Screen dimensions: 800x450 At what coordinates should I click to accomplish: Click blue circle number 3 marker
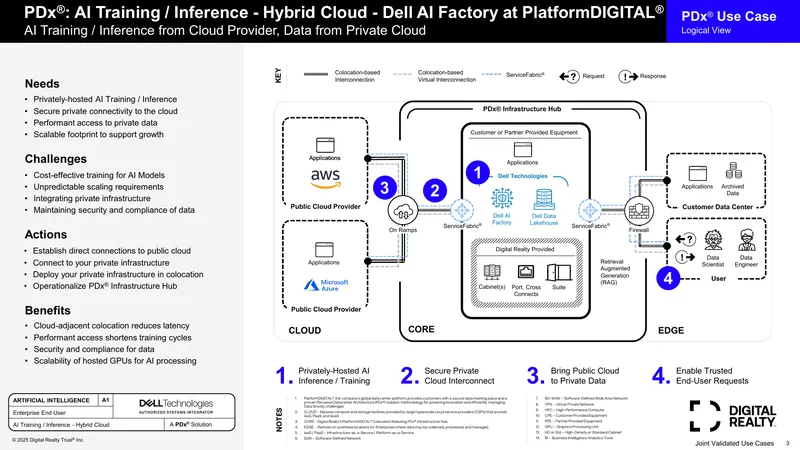[x=385, y=187]
